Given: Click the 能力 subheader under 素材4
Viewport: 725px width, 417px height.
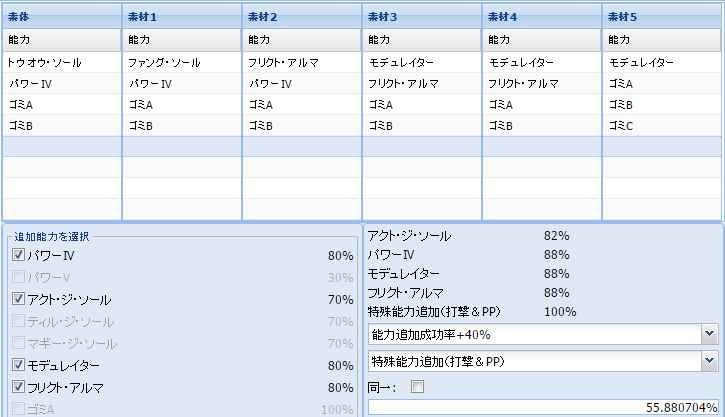Looking at the screenshot, I should (x=541, y=40).
